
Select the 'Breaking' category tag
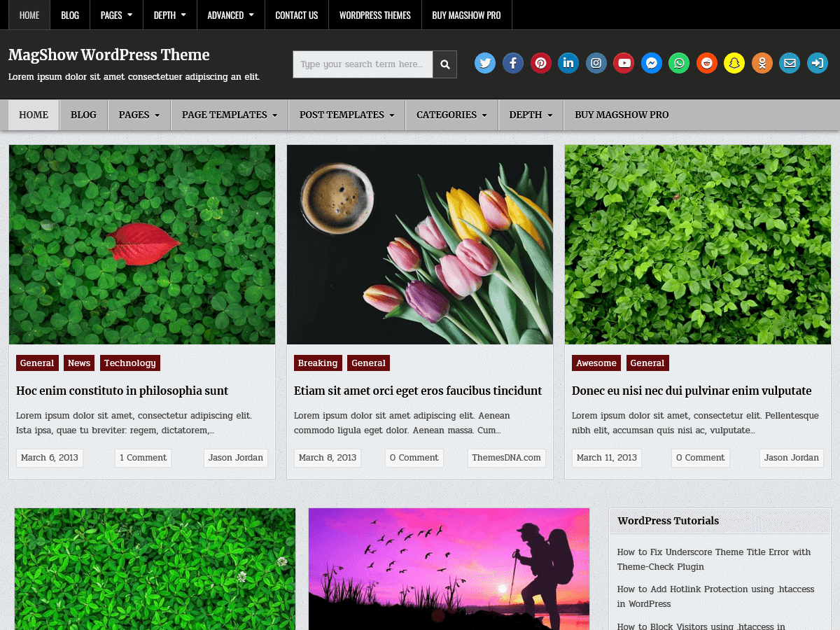tap(318, 363)
